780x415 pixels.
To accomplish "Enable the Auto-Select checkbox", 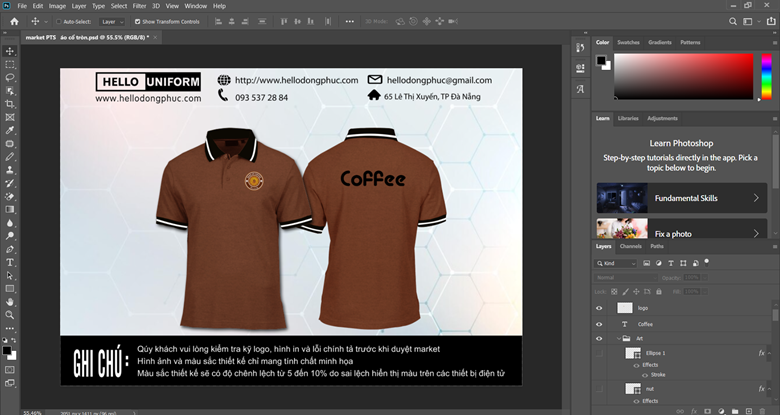I will tap(56, 21).
